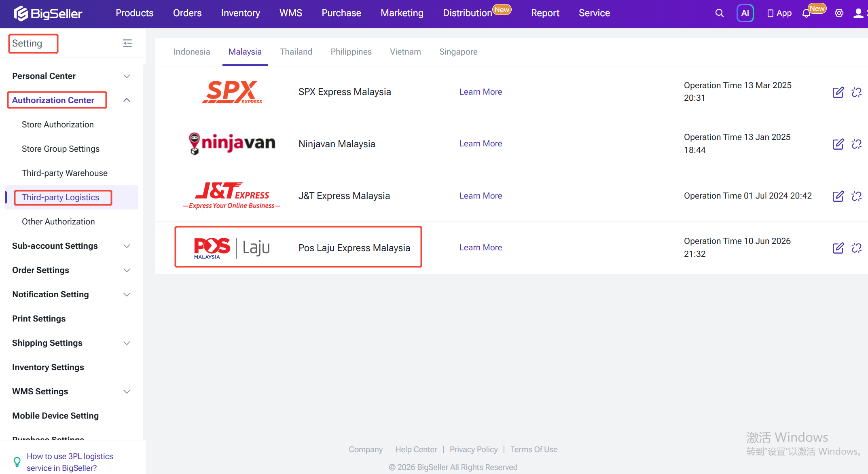Select the Singapore tab

tap(458, 52)
